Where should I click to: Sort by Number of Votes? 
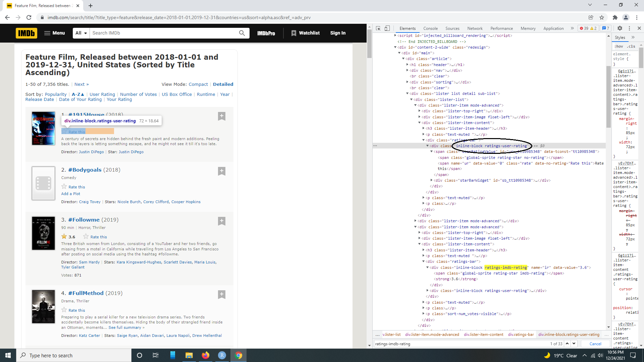pos(139,95)
